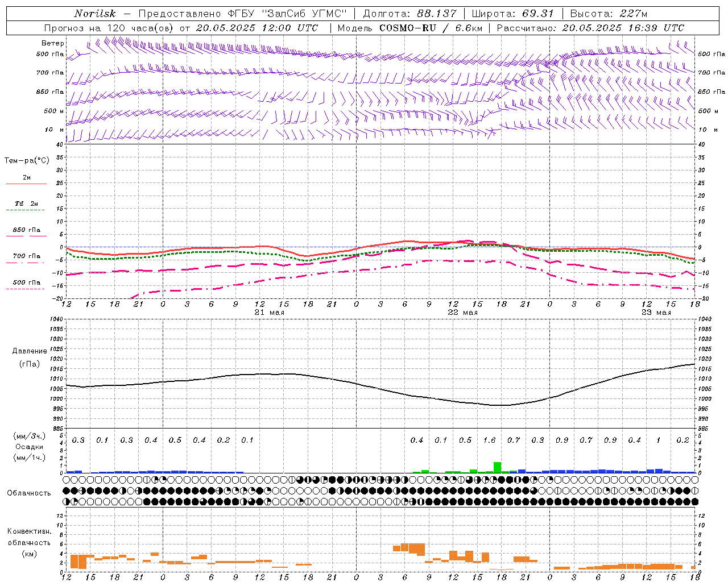Click the tallest green precipitation bar
The width and height of the screenshot is (728, 582).
pyautogui.click(x=497, y=467)
